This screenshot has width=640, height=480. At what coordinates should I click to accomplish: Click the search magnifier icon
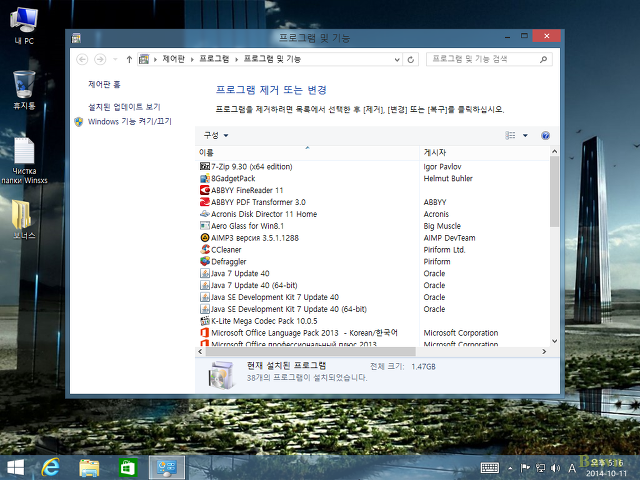tap(543, 60)
